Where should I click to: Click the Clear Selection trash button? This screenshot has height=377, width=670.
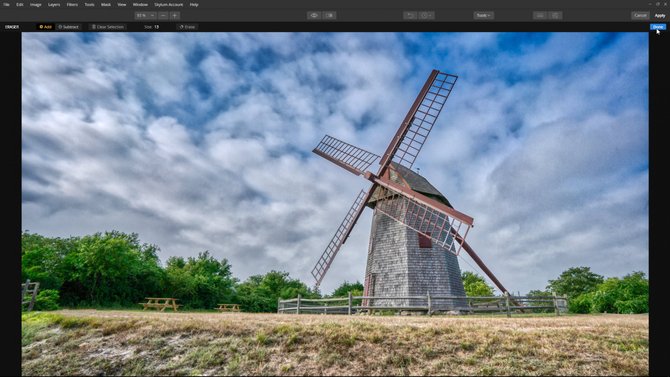(x=108, y=27)
